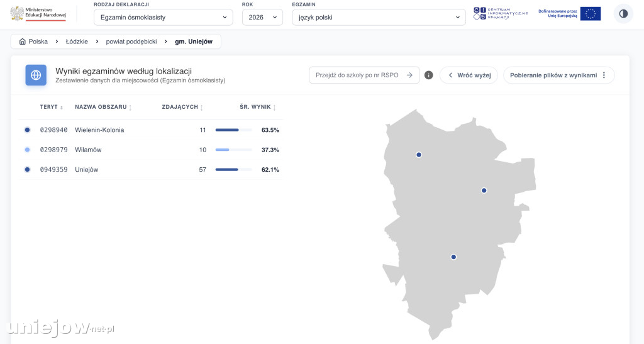644x344 pixels.
Task: Click the arrow in the RSPO field
Action: 409,75
